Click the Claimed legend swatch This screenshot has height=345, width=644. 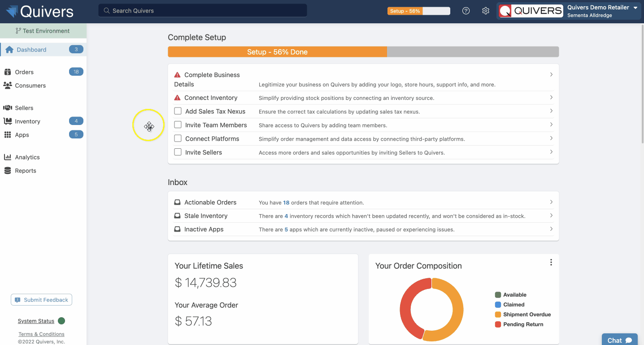click(x=498, y=305)
